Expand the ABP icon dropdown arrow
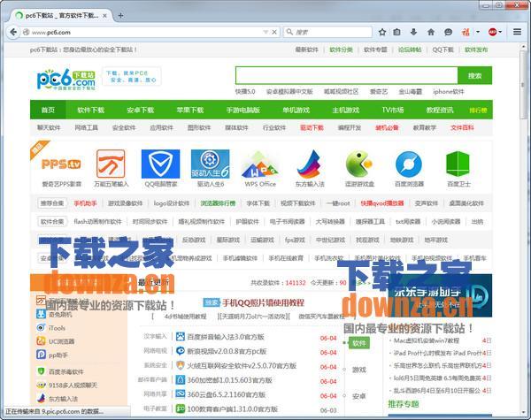The image size is (531, 420). click(500, 32)
